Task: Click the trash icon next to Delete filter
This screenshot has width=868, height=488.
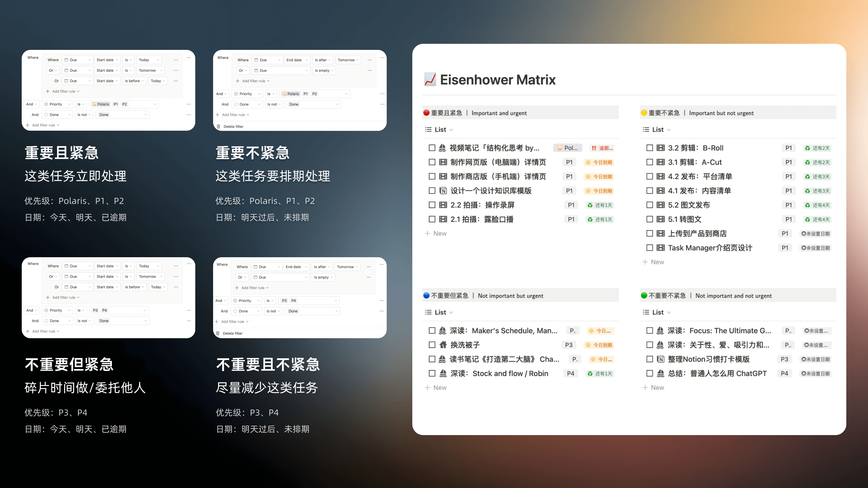Action: 218,126
